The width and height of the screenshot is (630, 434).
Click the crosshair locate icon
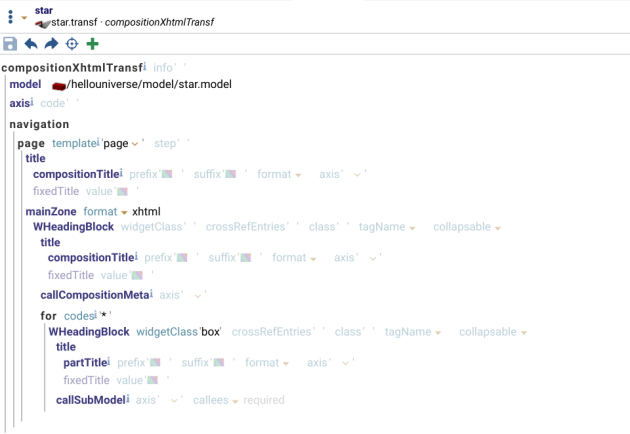(72, 43)
